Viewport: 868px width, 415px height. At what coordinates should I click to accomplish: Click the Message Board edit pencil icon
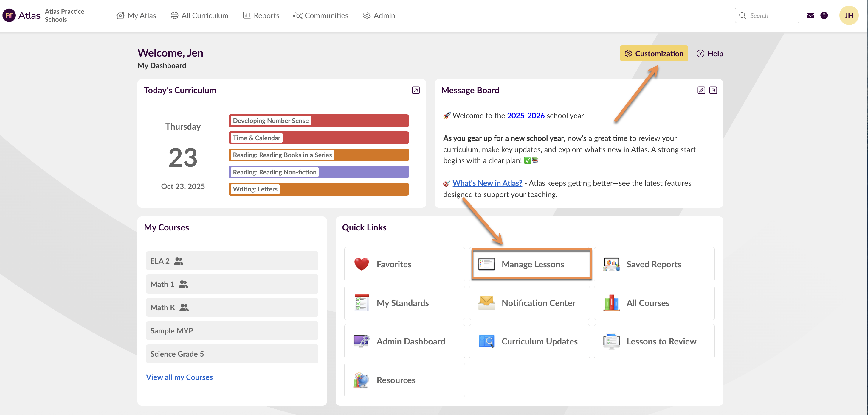pyautogui.click(x=701, y=90)
